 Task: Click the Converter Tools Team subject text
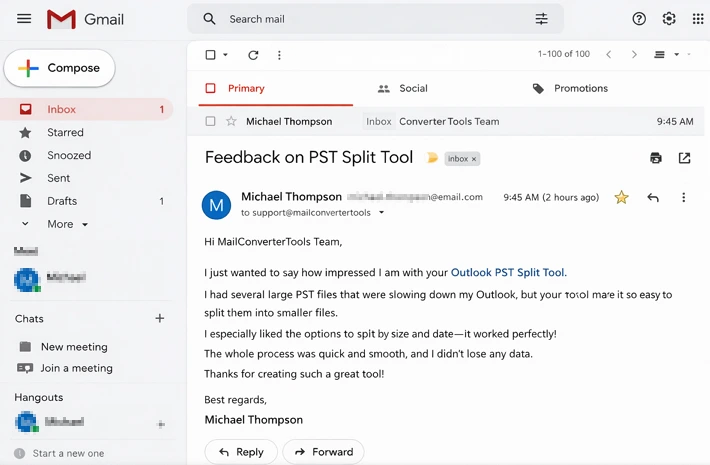(449, 121)
